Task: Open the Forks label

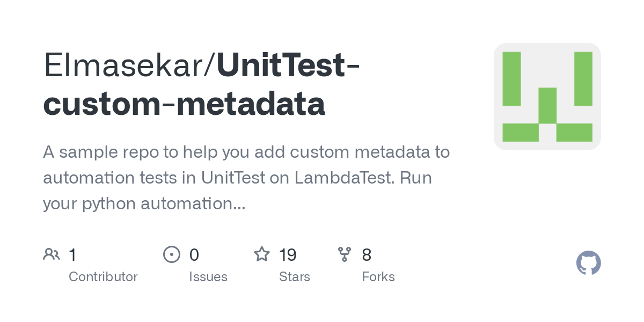Action: coord(378,277)
